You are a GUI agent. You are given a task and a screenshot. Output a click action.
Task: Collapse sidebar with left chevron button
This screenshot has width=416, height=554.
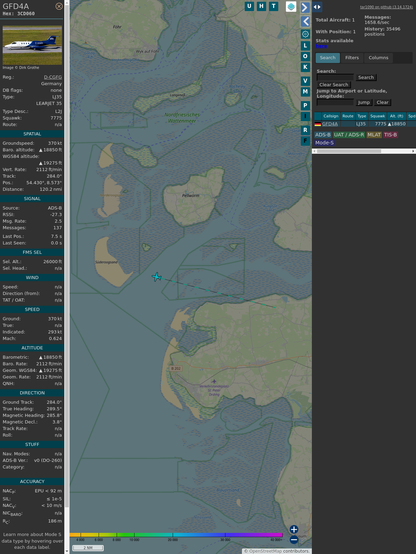coord(305,21)
